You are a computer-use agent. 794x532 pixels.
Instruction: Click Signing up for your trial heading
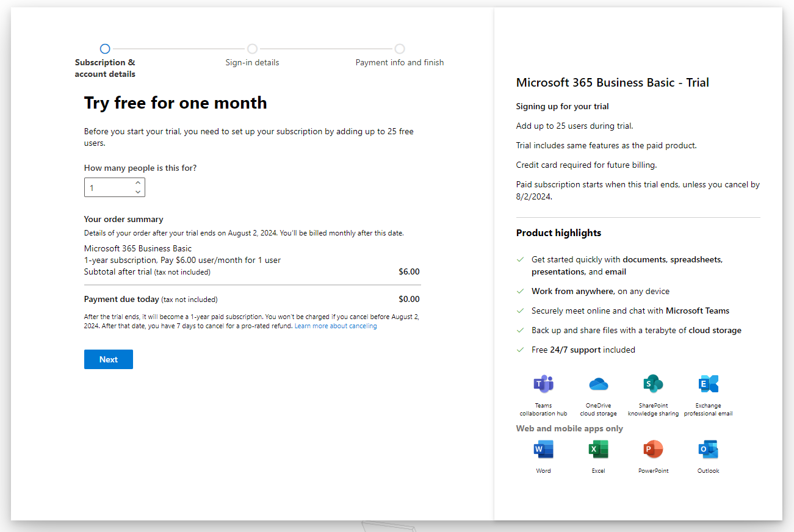(563, 106)
